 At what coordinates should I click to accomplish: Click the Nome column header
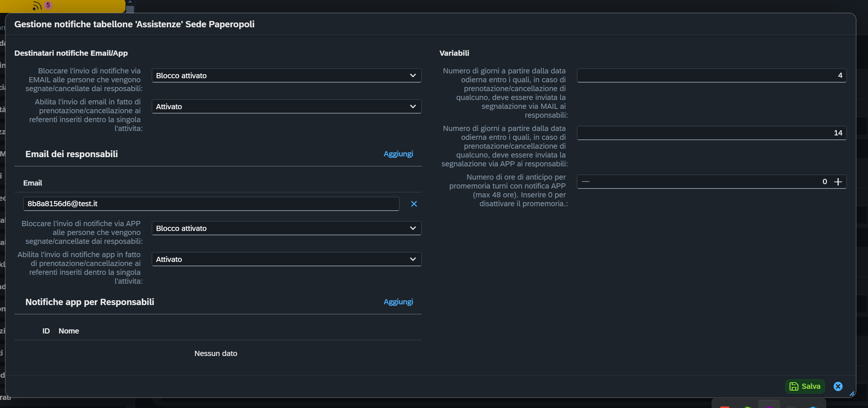click(69, 331)
